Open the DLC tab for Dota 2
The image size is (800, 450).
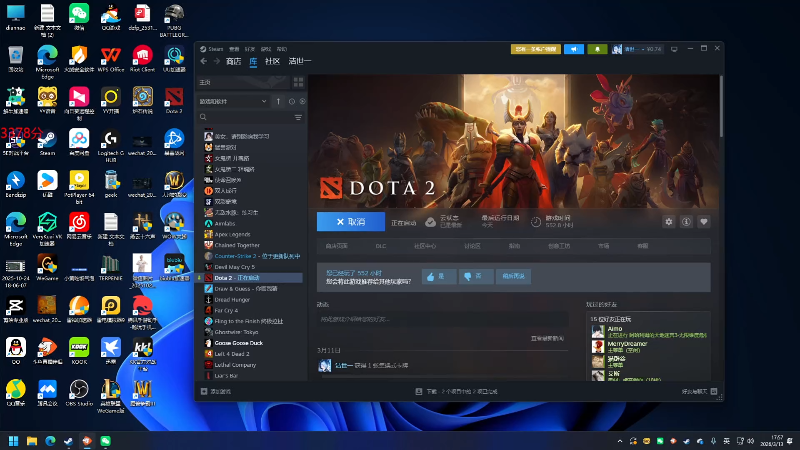pos(381,246)
